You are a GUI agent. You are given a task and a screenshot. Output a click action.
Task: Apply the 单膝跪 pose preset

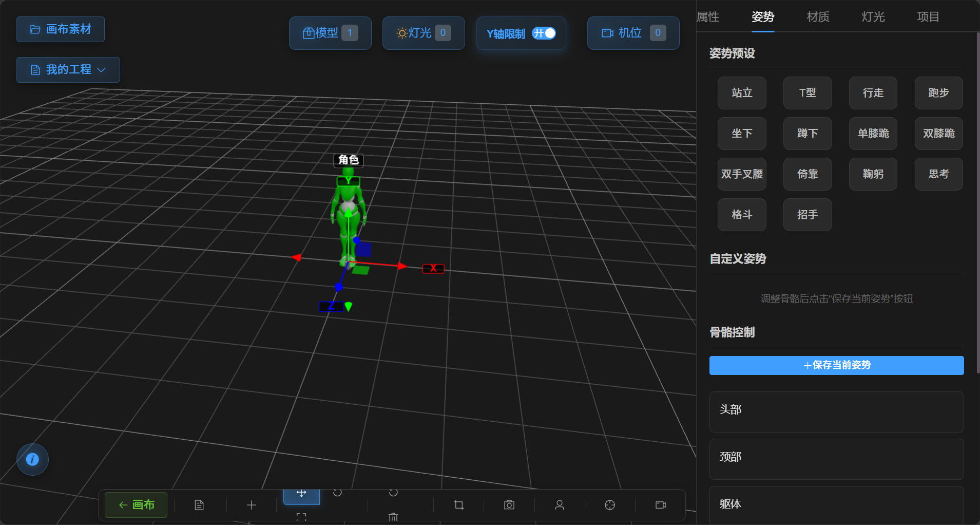[873, 134]
